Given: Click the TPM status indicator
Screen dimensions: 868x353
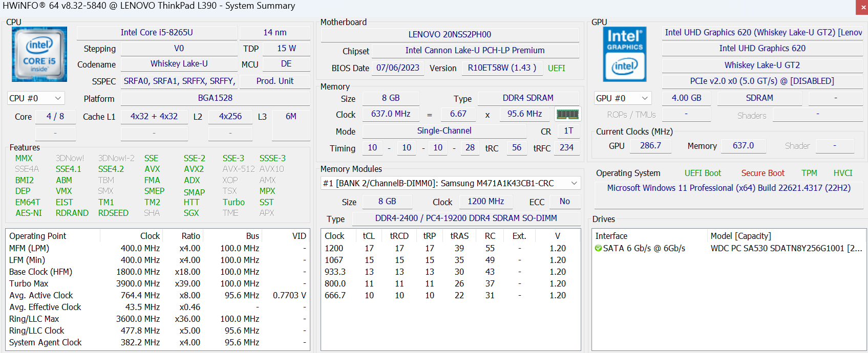Looking at the screenshot, I should click(x=809, y=173).
